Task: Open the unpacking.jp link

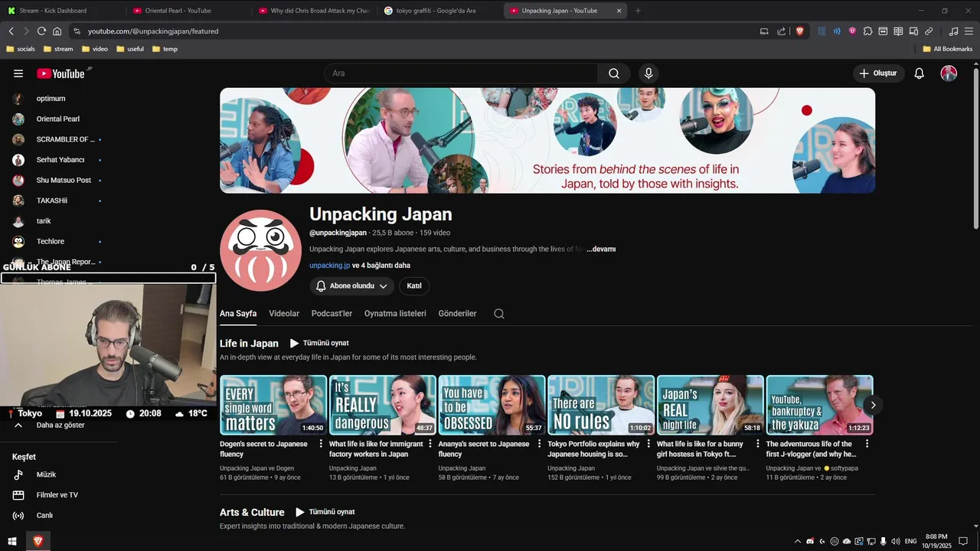Action: (329, 266)
